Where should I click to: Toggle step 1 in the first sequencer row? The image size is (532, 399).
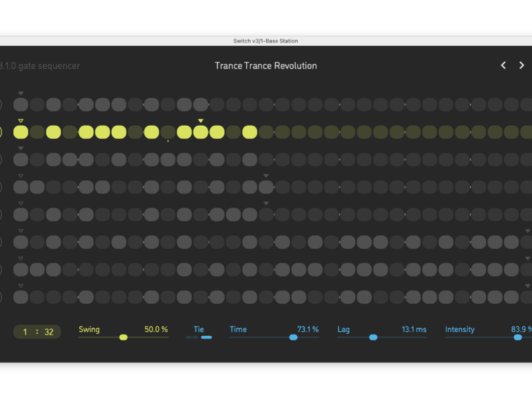[21, 104]
